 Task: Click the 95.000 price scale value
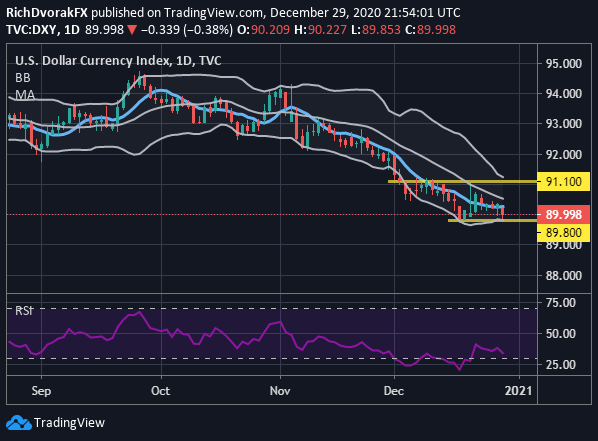[x=564, y=63]
